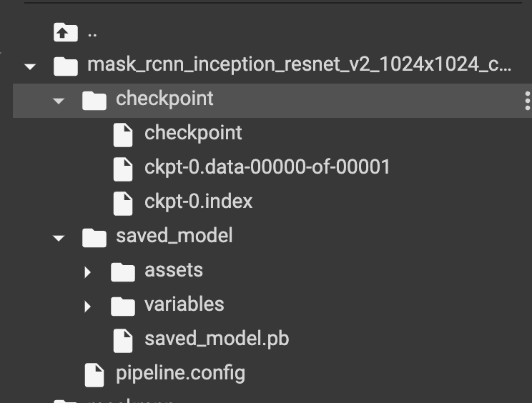
Task: Open the three-dot menu on checkpoint row
Action: pos(527,101)
